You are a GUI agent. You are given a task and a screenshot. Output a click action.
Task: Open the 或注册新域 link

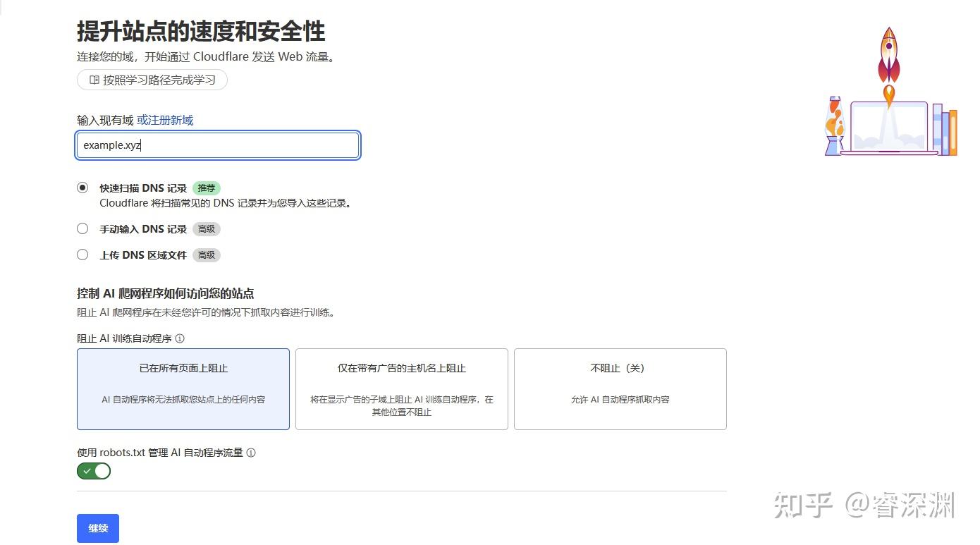[x=165, y=120]
